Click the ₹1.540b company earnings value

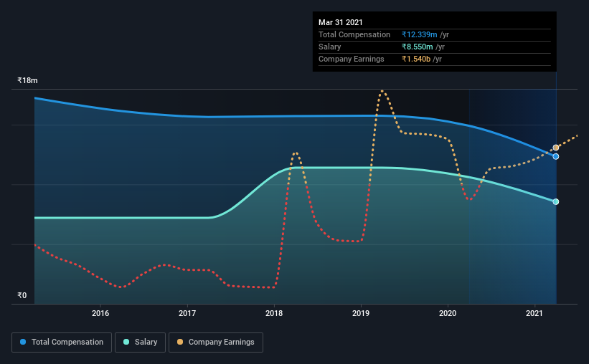click(416, 59)
